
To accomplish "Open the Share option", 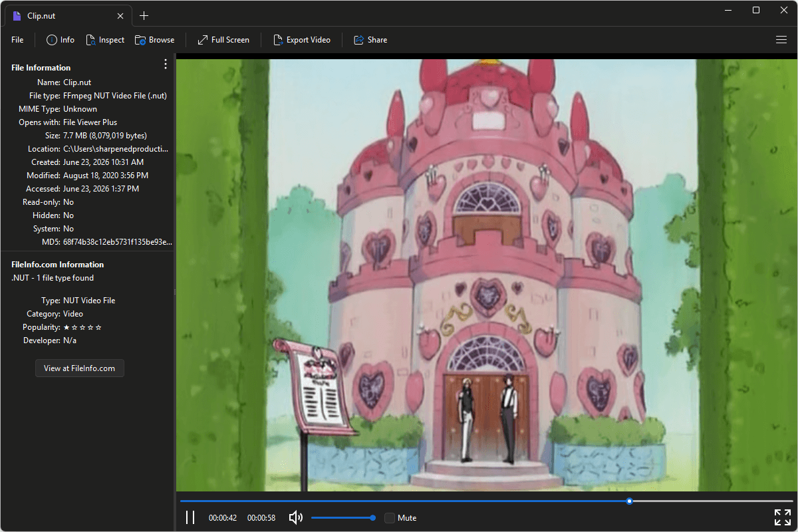I will pos(370,40).
